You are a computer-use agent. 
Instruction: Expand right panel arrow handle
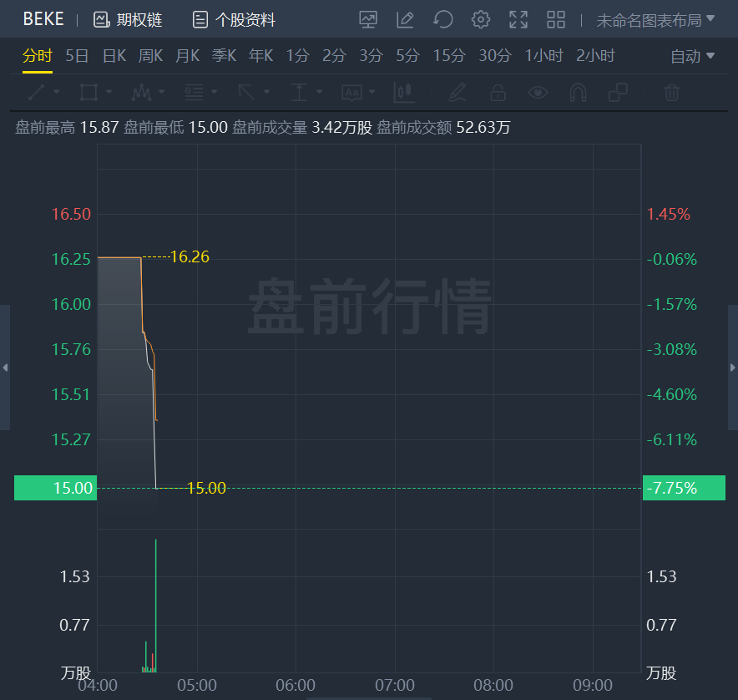coord(733,368)
